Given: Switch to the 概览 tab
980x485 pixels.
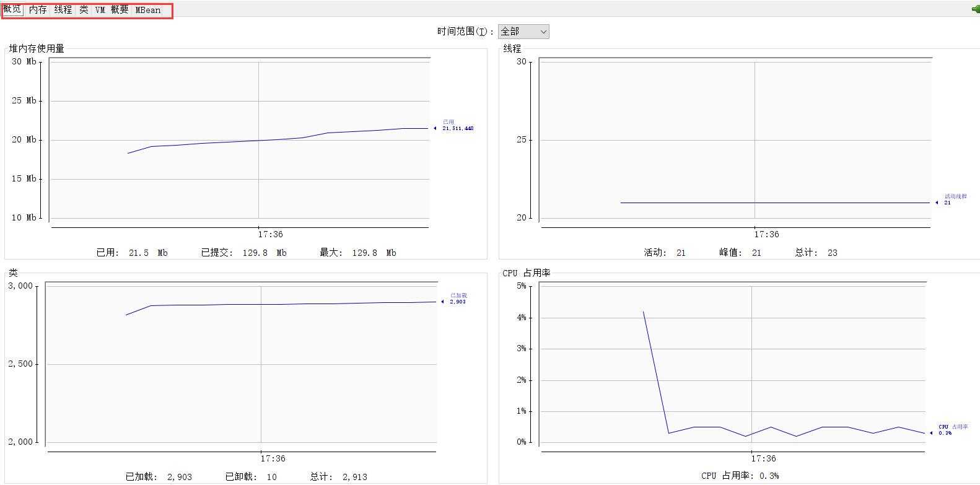Looking at the screenshot, I should point(12,10).
